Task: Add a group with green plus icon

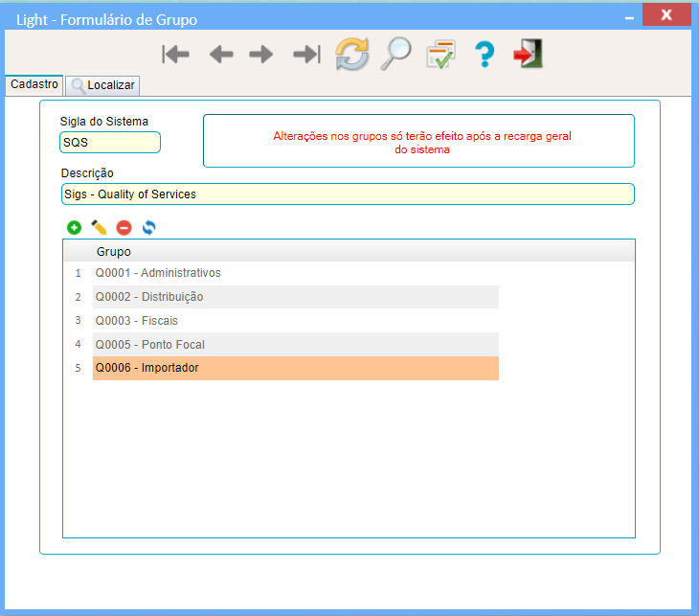Action: click(x=74, y=228)
